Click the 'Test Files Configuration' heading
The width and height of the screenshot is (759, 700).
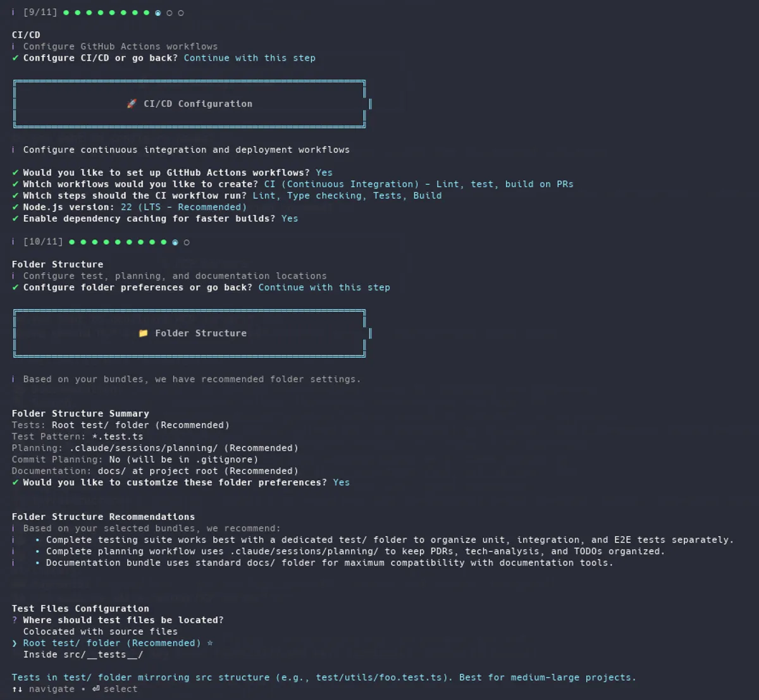pos(80,608)
